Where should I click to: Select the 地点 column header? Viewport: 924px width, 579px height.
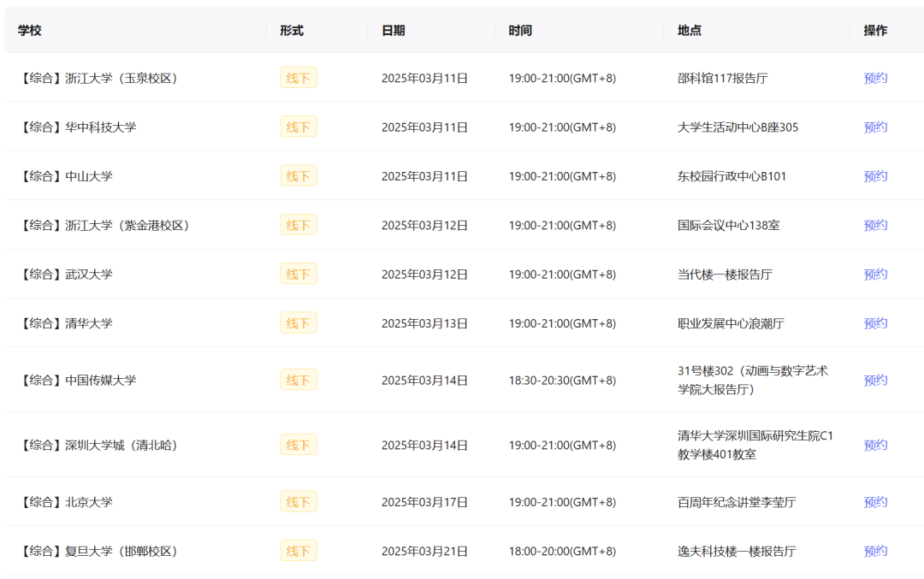pyautogui.click(x=690, y=30)
